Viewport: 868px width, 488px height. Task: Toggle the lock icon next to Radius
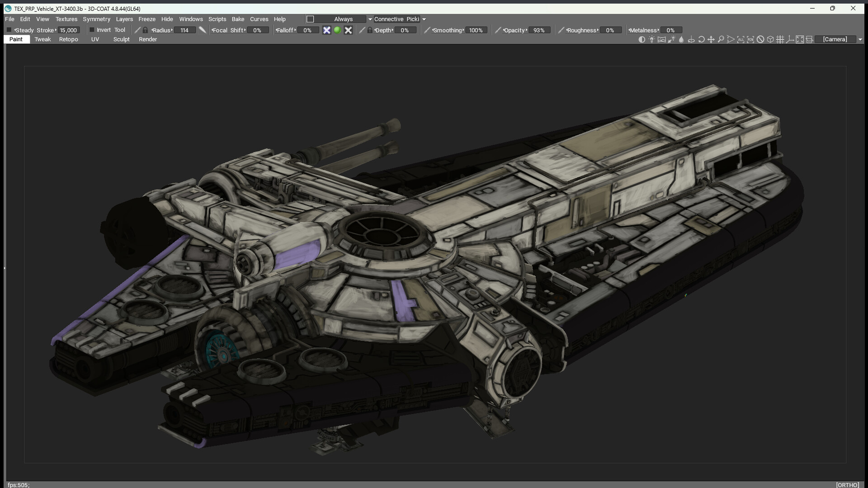[x=146, y=30]
